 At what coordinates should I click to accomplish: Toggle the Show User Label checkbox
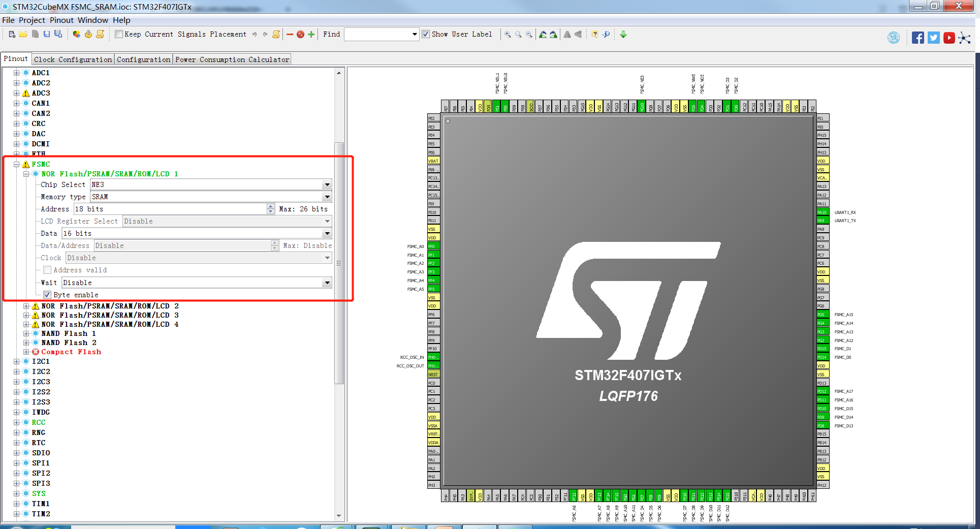426,35
